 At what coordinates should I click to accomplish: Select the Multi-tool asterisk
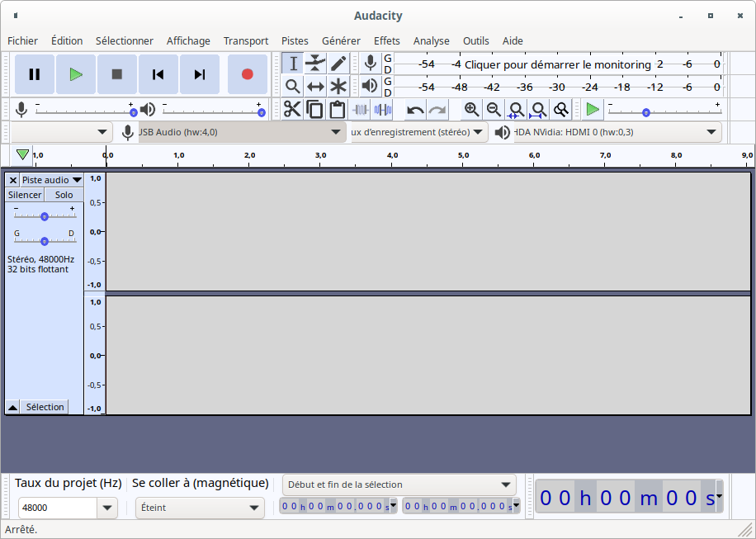coord(338,87)
